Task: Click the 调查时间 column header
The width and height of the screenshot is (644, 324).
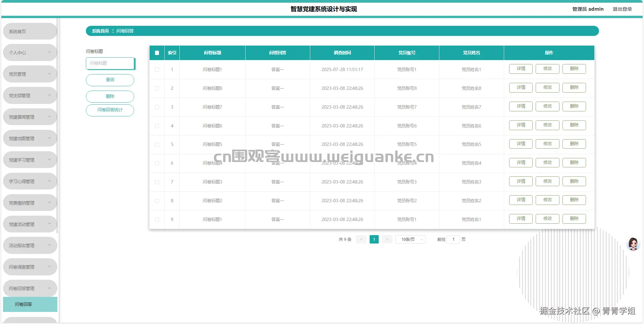Action: pos(342,53)
